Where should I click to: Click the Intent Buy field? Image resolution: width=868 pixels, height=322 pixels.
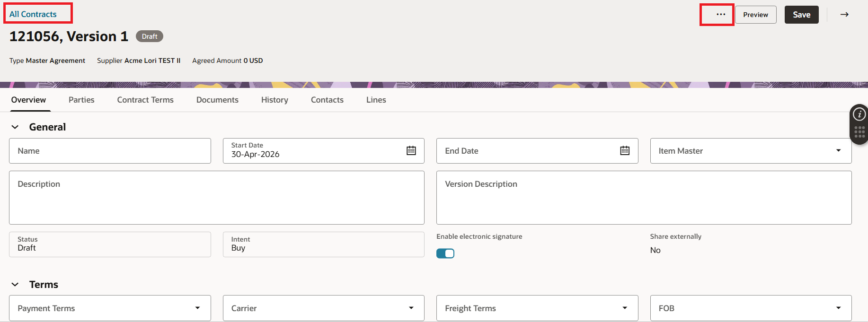pos(323,244)
